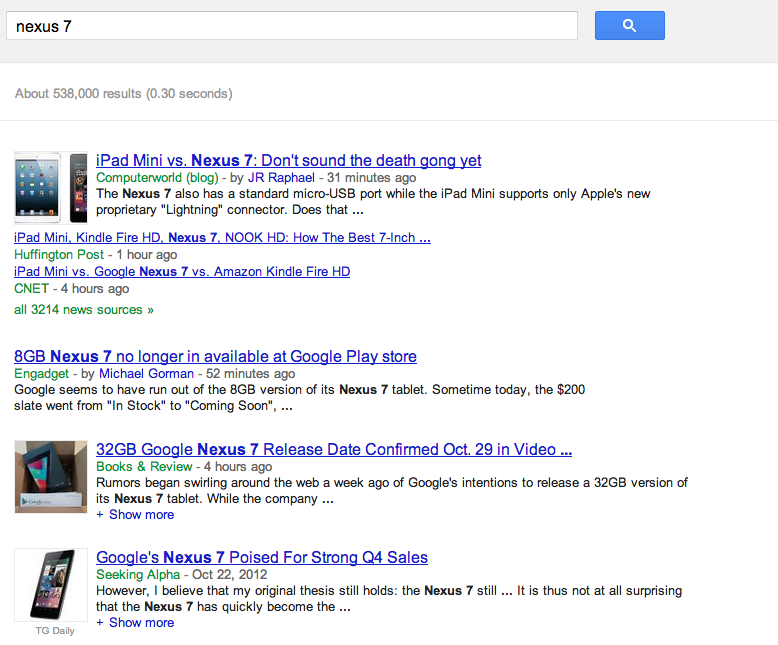Open the Huffington Post 'Best 7-Inch' article
The height and width of the screenshot is (645, 778).
(222, 238)
